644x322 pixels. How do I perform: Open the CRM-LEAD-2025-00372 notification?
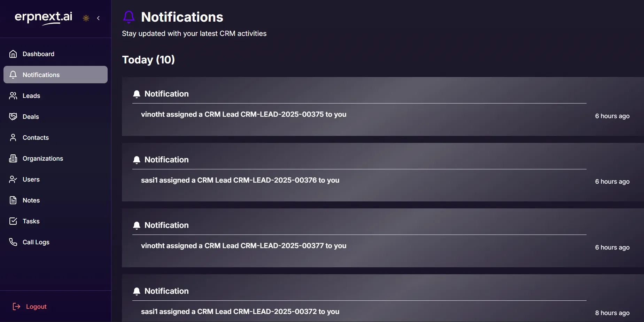(x=240, y=312)
